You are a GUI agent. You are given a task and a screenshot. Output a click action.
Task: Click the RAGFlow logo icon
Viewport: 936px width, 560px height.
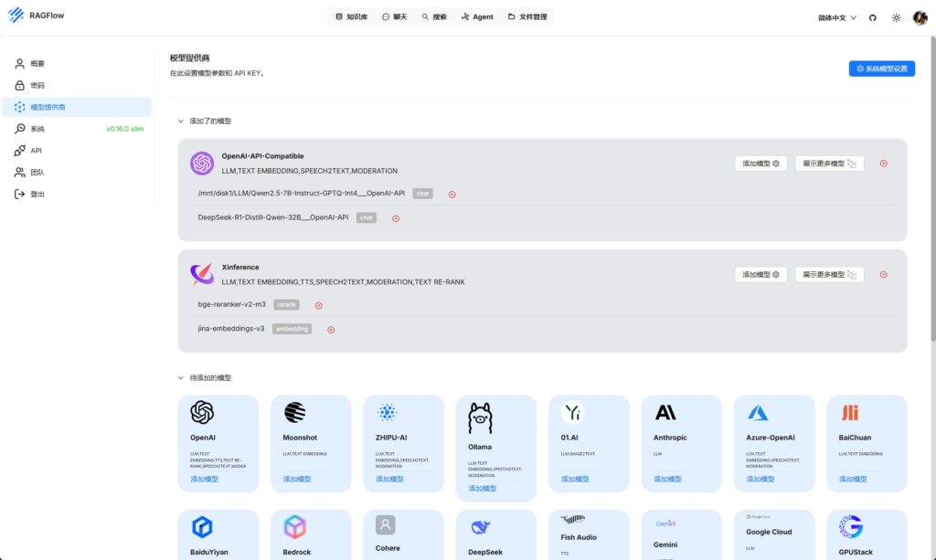pos(16,16)
